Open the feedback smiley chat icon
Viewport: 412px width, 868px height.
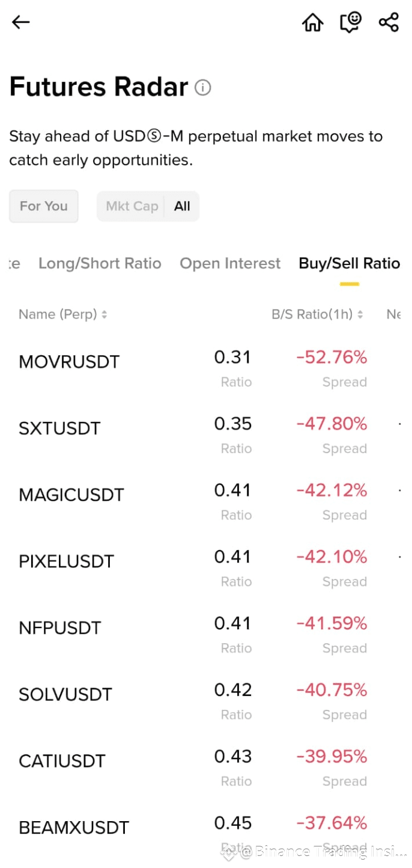(351, 22)
